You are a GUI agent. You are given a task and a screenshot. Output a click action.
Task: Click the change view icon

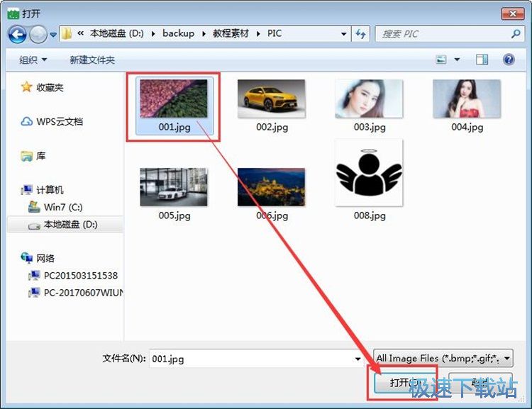tap(440, 60)
